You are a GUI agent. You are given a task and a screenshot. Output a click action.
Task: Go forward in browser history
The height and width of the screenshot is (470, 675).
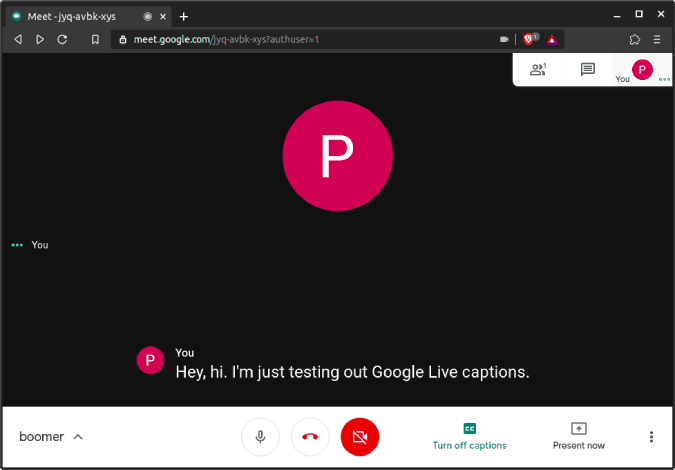coord(40,40)
